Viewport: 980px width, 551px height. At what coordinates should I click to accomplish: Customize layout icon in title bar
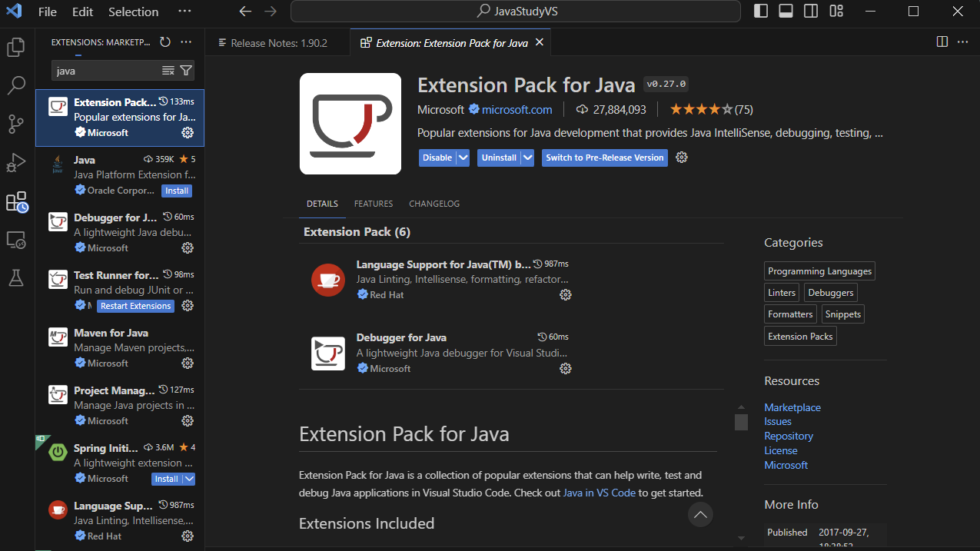pos(837,12)
